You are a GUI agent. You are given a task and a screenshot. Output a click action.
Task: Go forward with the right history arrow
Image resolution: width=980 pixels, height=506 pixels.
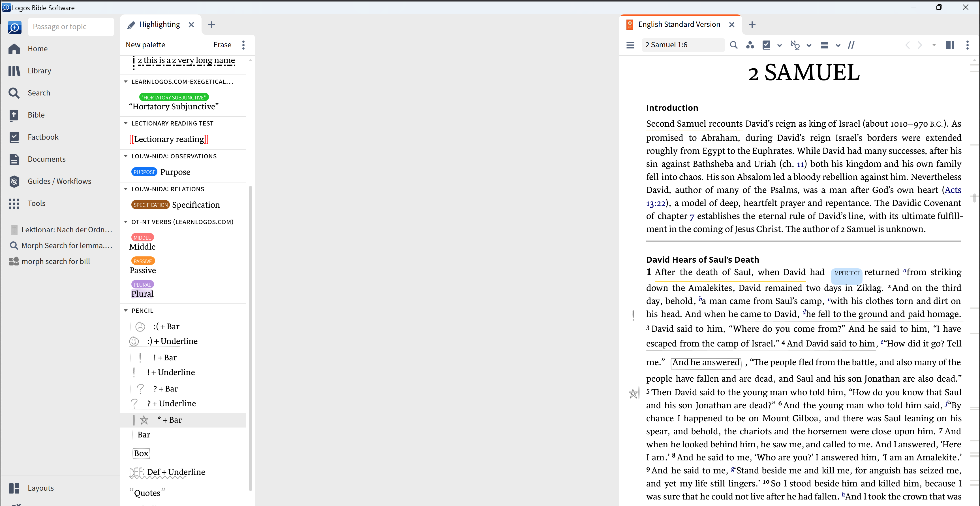tap(920, 45)
